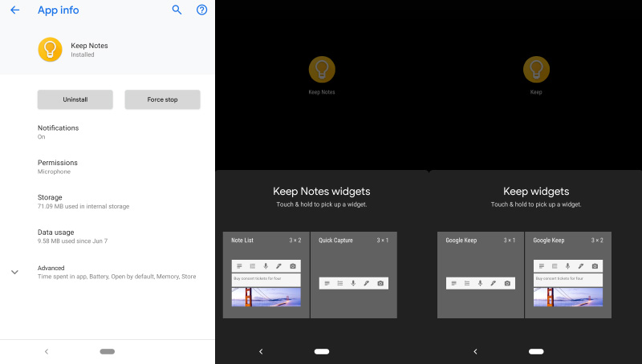Tap camera icon in Google Keep 3×1 widget
642x364 pixels.
pyautogui.click(x=507, y=284)
